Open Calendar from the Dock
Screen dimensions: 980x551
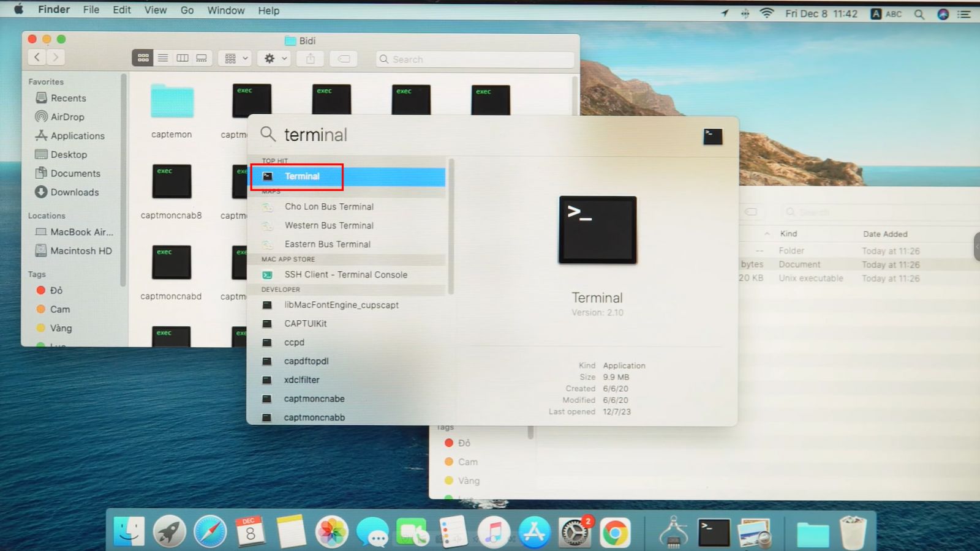pyautogui.click(x=251, y=531)
